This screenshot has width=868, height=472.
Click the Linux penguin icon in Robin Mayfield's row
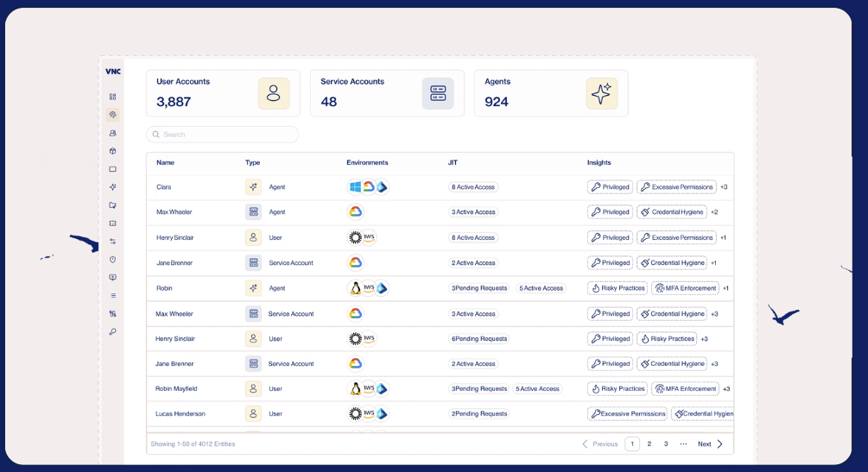coord(355,388)
